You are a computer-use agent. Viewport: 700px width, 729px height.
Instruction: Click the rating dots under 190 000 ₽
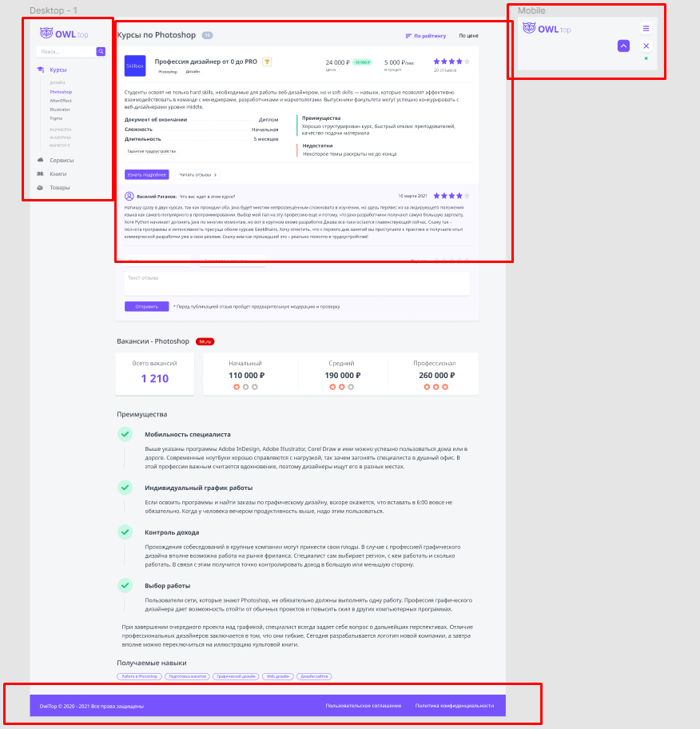pyautogui.click(x=342, y=387)
